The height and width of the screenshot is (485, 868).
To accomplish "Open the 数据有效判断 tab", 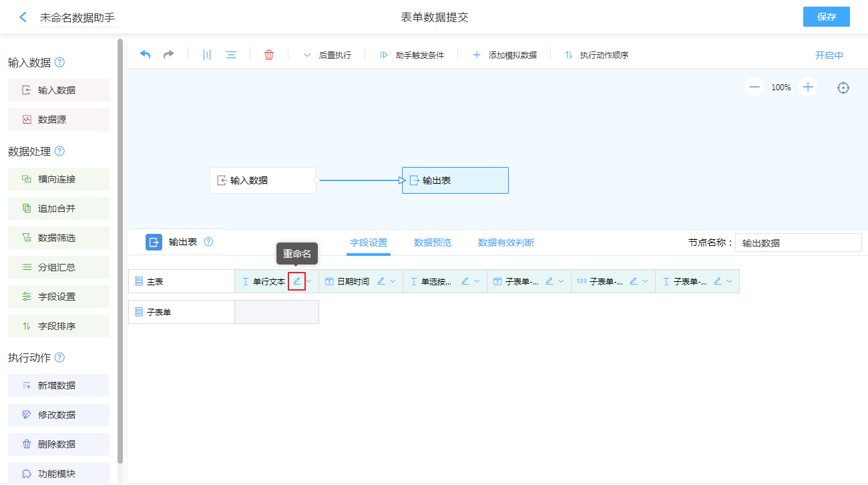I will tap(506, 242).
